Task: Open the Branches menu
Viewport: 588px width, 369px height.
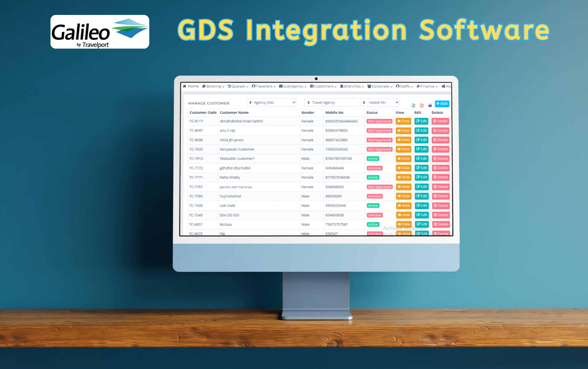Action: coord(353,86)
